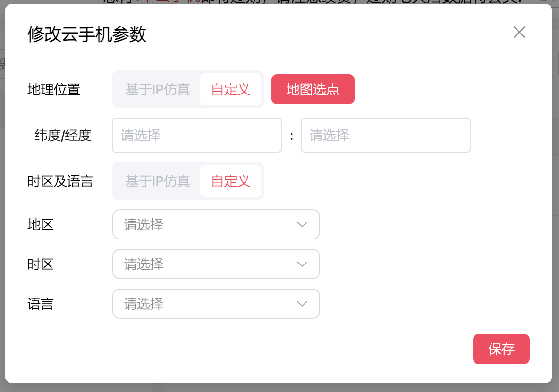The width and height of the screenshot is (559, 392).
Task: Click the chevron arrow in 时区 selector
Action: coord(302,264)
